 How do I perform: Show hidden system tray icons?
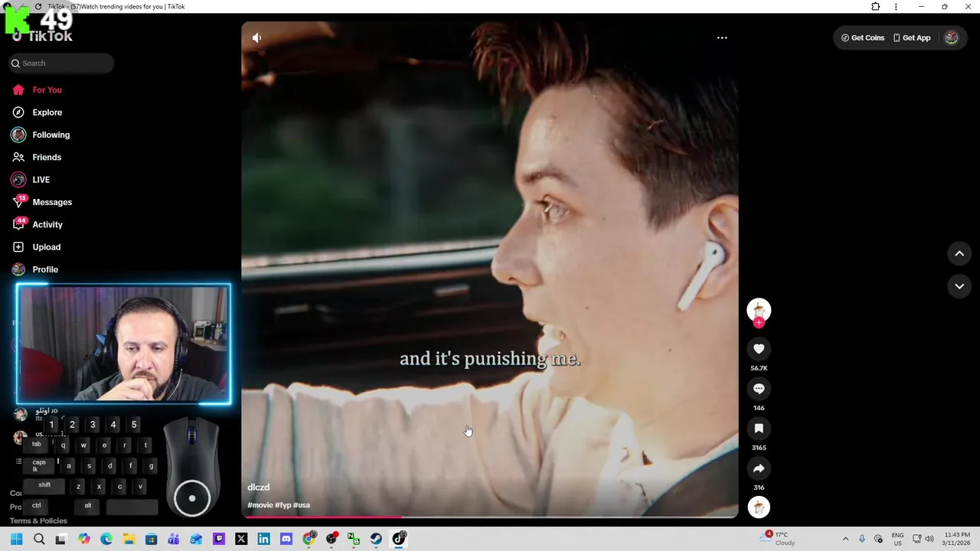[x=845, y=539]
